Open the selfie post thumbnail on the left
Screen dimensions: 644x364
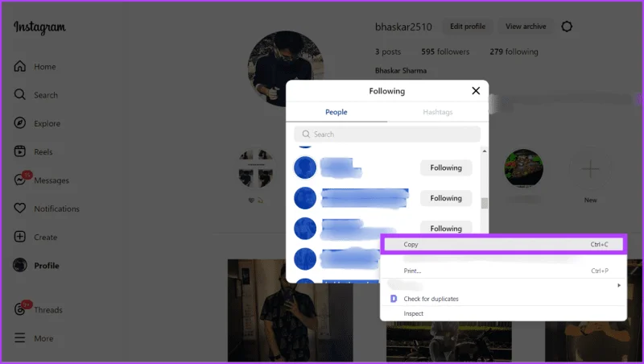point(291,311)
